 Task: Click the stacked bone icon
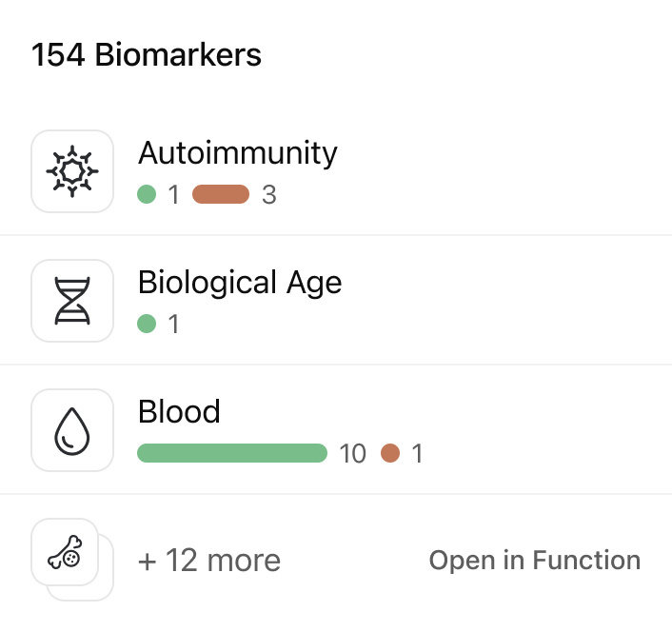pos(66,552)
